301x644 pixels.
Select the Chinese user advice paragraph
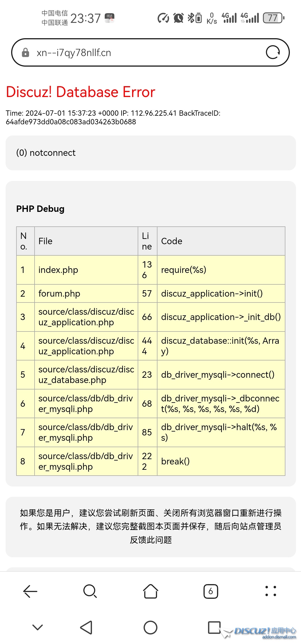pyautogui.click(x=151, y=526)
